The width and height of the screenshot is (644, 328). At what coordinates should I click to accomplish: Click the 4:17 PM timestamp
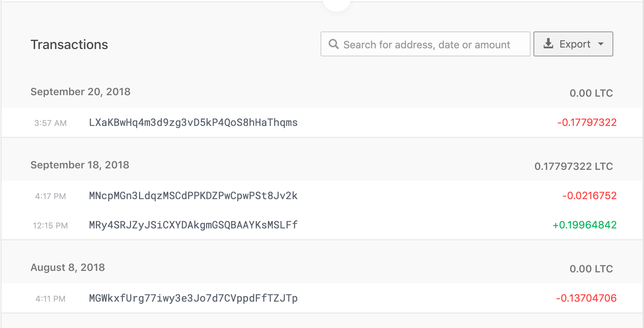50,196
